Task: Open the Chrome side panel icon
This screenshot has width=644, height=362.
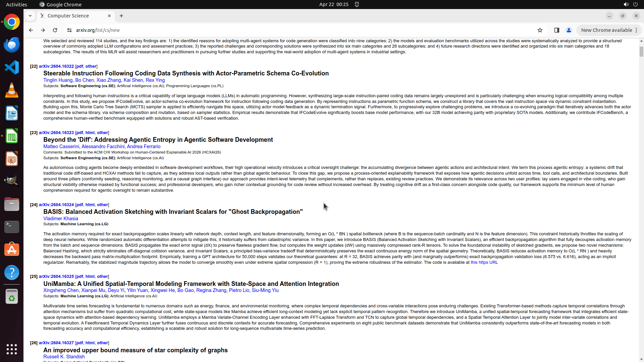Action: pos(557,30)
